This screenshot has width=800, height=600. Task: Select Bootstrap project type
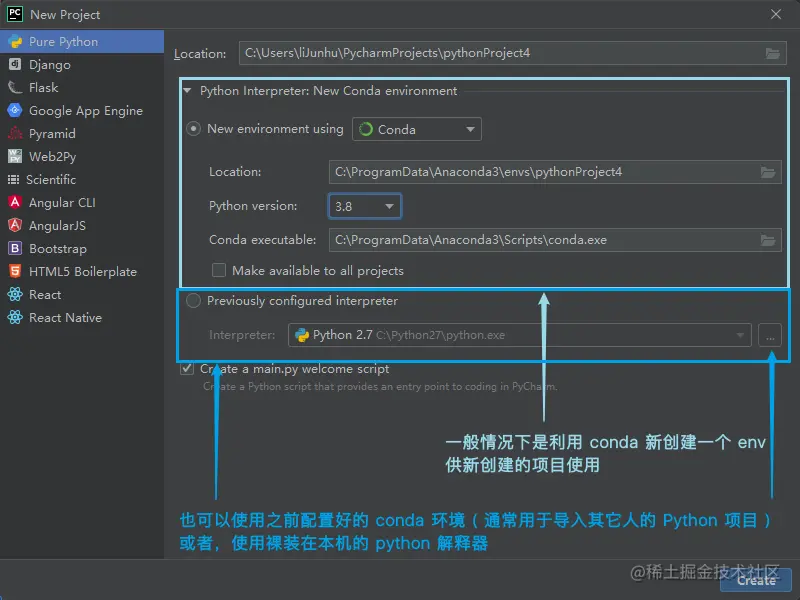tap(82, 248)
